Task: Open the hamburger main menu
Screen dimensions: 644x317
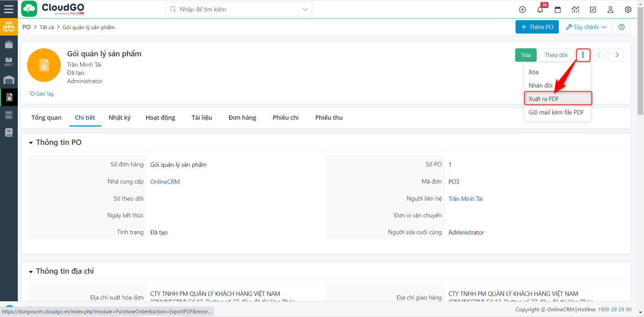Action: (9, 9)
